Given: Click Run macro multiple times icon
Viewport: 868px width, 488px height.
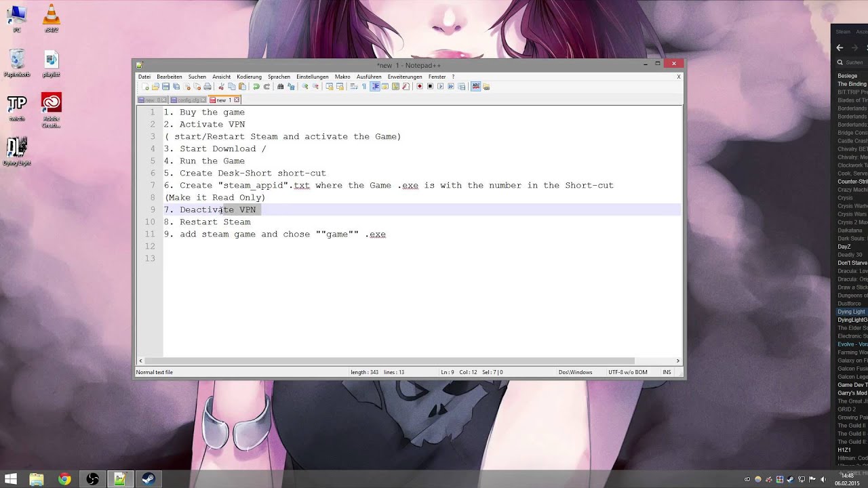Looking at the screenshot, I should [x=451, y=86].
